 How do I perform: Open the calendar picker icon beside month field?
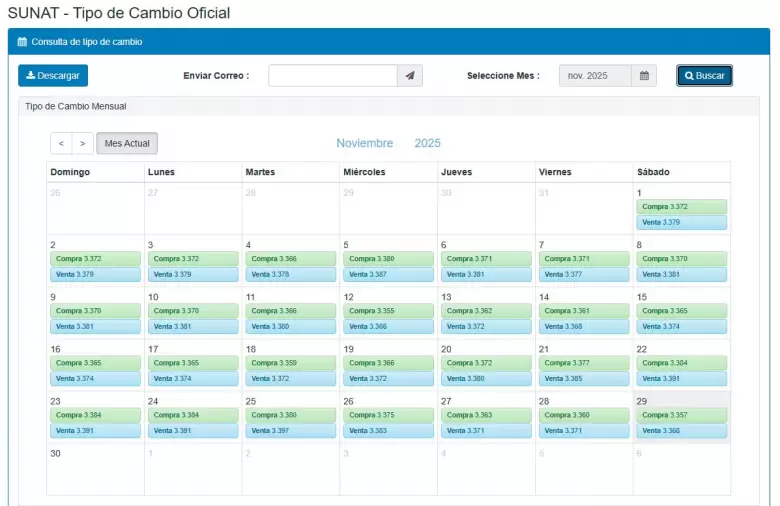pyautogui.click(x=644, y=76)
